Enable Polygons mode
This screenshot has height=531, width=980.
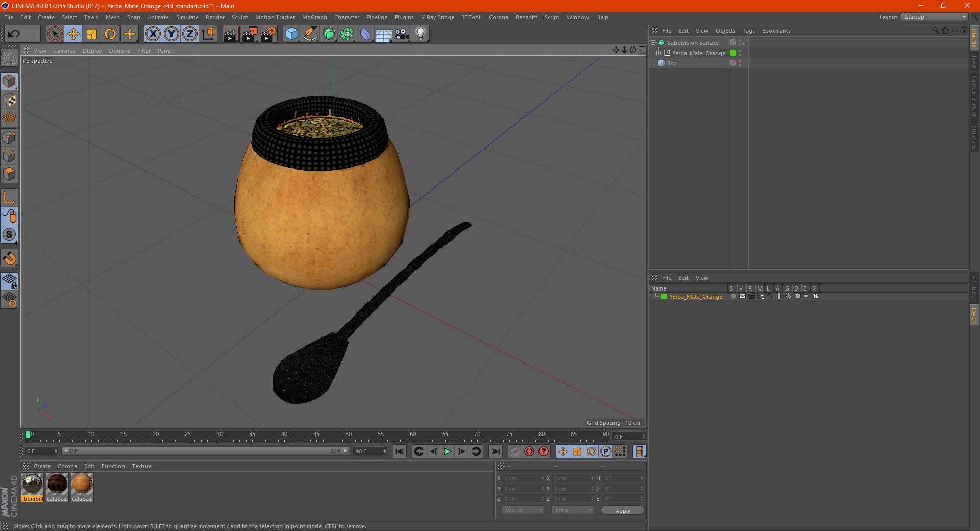point(10,174)
